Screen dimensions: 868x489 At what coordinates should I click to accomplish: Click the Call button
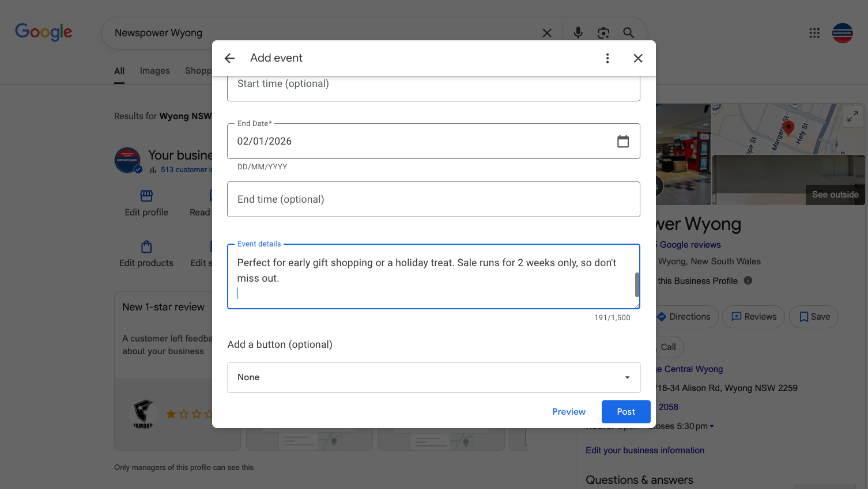click(x=668, y=347)
